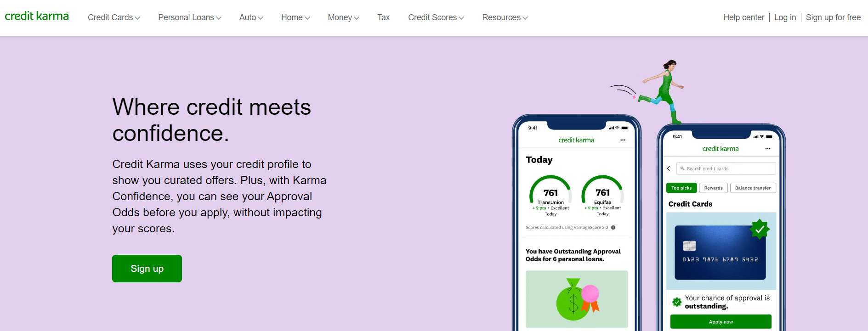
Task: Click the Credit Karma logo
Action: click(37, 16)
